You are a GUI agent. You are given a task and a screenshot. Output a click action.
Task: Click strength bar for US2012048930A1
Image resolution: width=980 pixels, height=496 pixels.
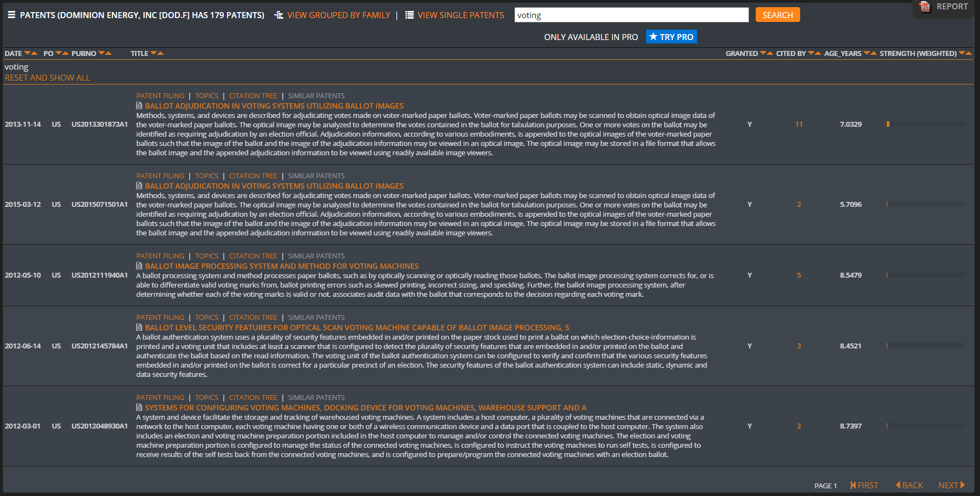pos(926,426)
